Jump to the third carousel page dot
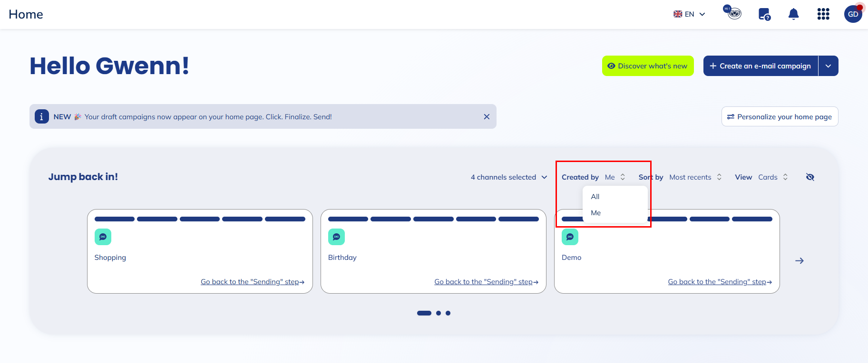 (x=448, y=313)
